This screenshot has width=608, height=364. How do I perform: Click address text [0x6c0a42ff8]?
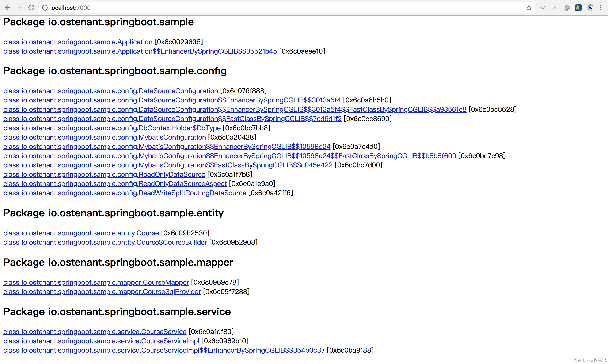(270, 193)
